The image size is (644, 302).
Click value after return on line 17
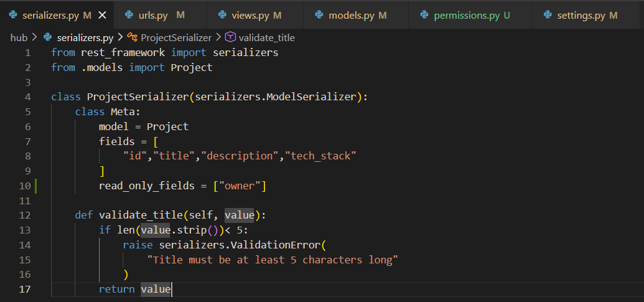click(x=156, y=290)
